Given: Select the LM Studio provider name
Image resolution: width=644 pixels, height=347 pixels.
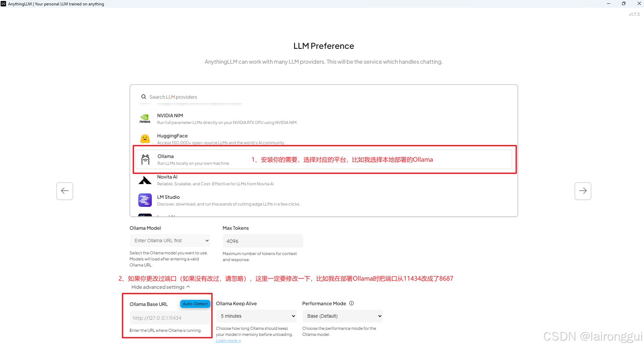Looking at the screenshot, I should pyautogui.click(x=168, y=197).
